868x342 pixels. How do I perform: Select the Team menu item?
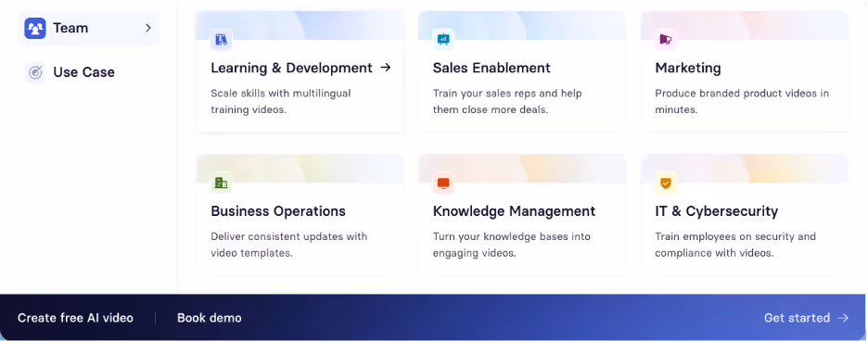89,28
